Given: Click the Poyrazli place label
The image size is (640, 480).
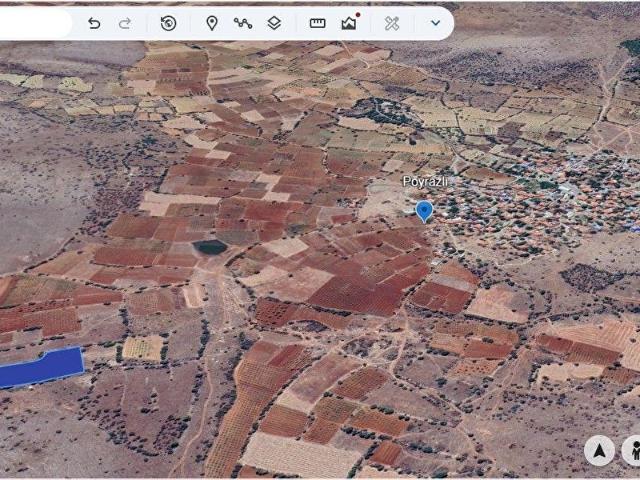Looking at the screenshot, I should [x=425, y=181].
